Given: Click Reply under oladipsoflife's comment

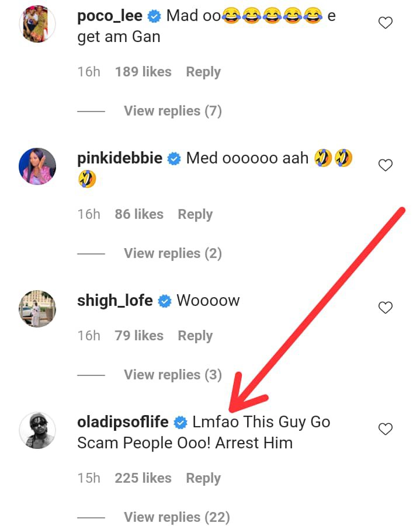Looking at the screenshot, I should [203, 478].
